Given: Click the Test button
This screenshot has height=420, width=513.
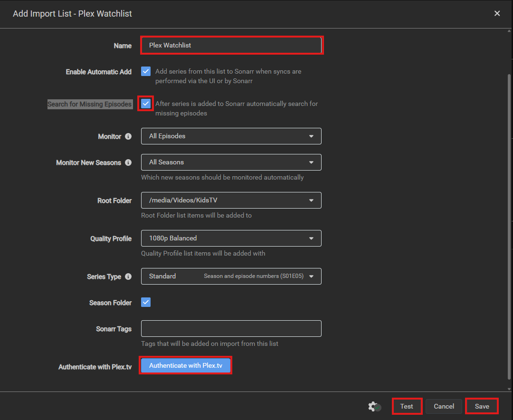Looking at the screenshot, I should [407, 406].
